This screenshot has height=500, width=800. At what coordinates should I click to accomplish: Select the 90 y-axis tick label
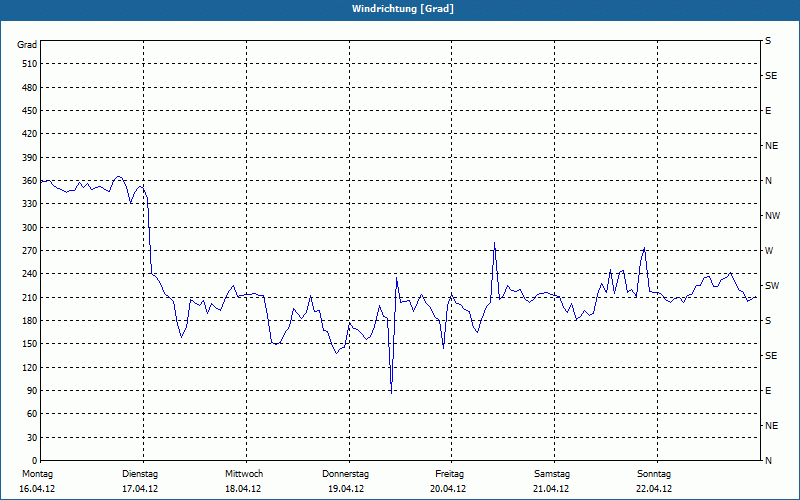tap(32, 391)
